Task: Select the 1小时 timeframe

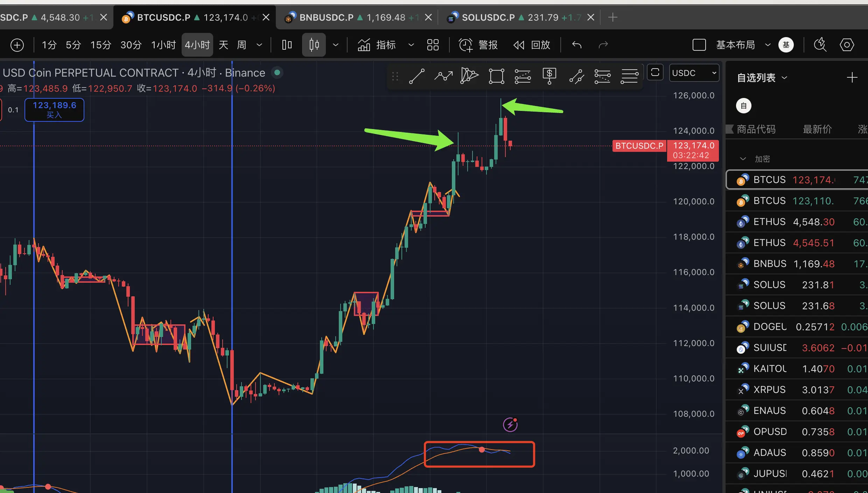Action: [x=163, y=45]
